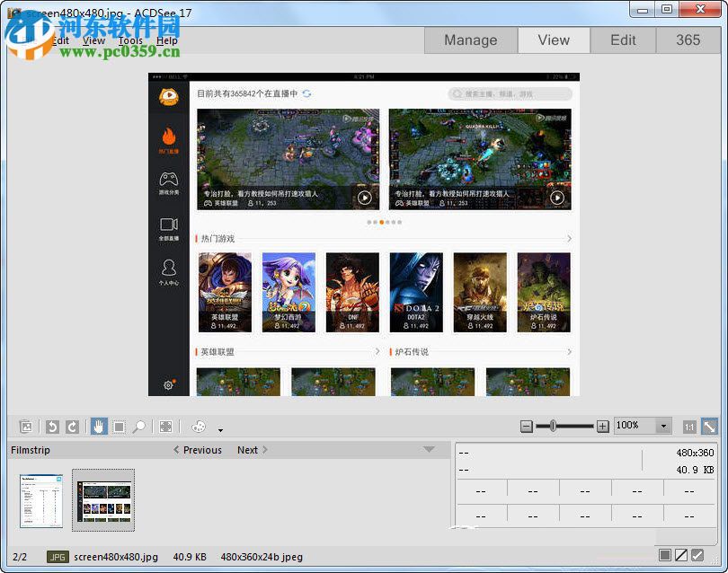Toggle fit image to window button
The height and width of the screenshot is (573, 728).
click(709, 427)
